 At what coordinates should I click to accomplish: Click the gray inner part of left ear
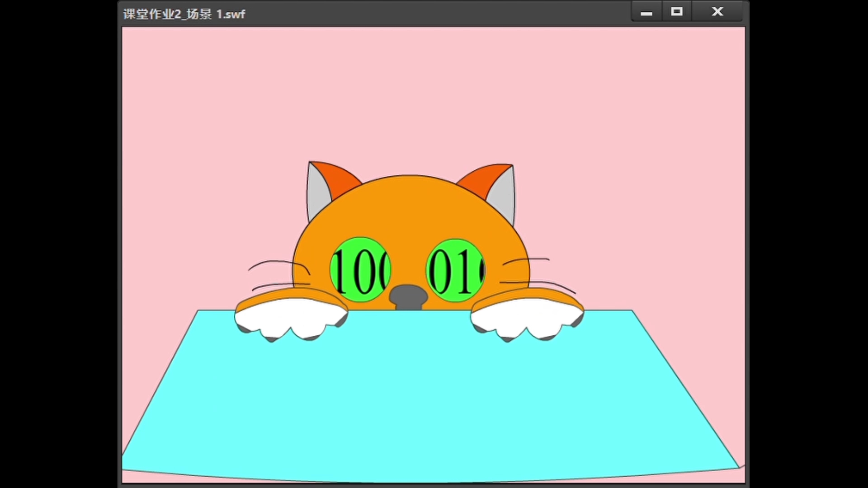pyautogui.click(x=317, y=193)
